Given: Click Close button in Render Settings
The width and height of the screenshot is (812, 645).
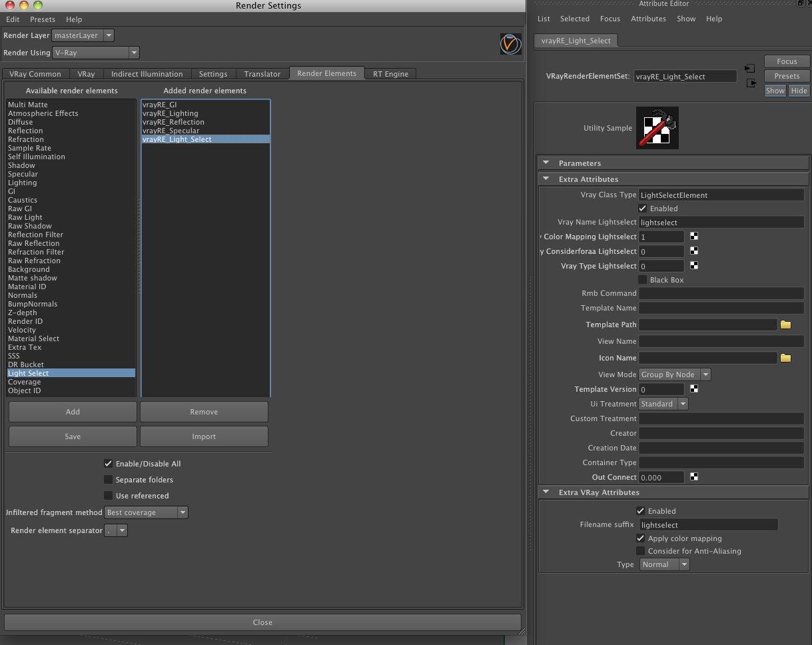Looking at the screenshot, I should [x=262, y=622].
